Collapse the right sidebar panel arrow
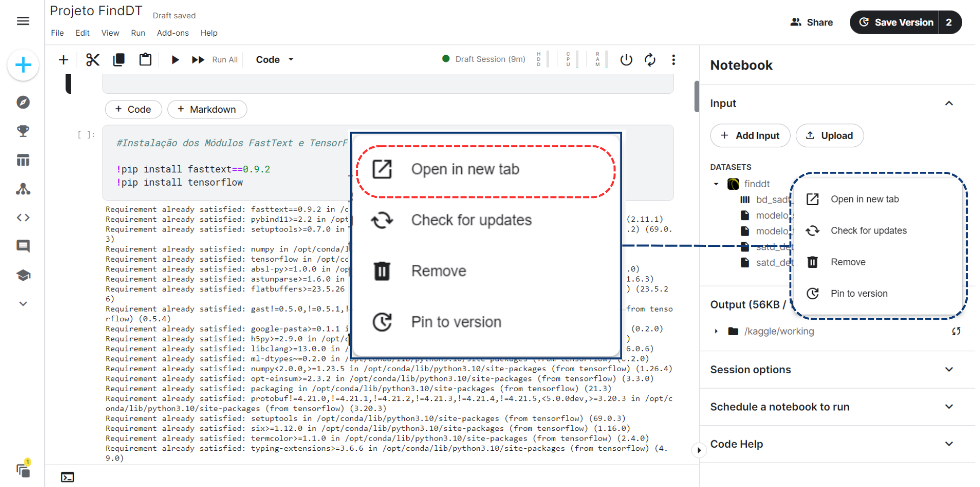 699,450
